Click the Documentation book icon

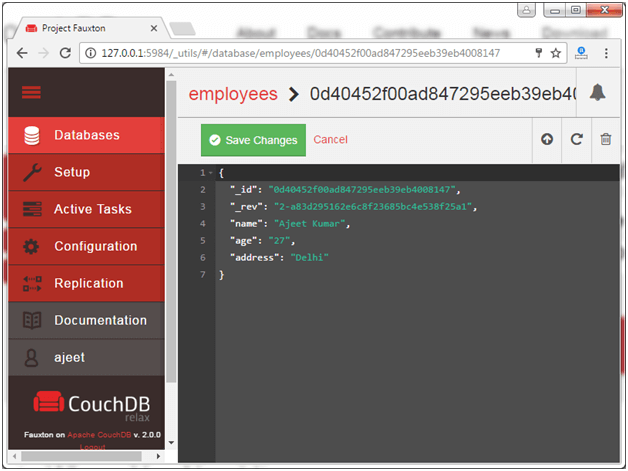point(32,320)
